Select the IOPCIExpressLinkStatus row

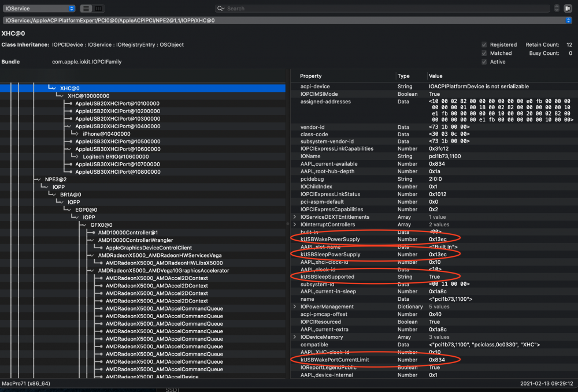tap(434, 194)
